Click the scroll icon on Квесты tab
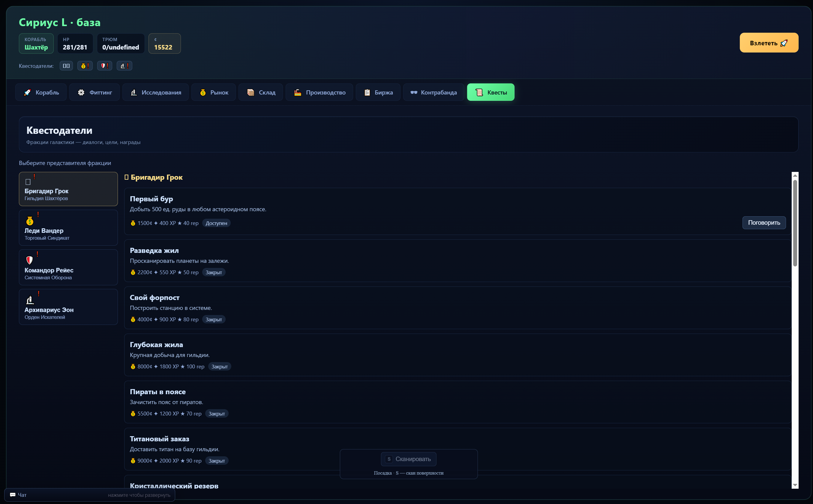This screenshot has width=813, height=504. [479, 92]
